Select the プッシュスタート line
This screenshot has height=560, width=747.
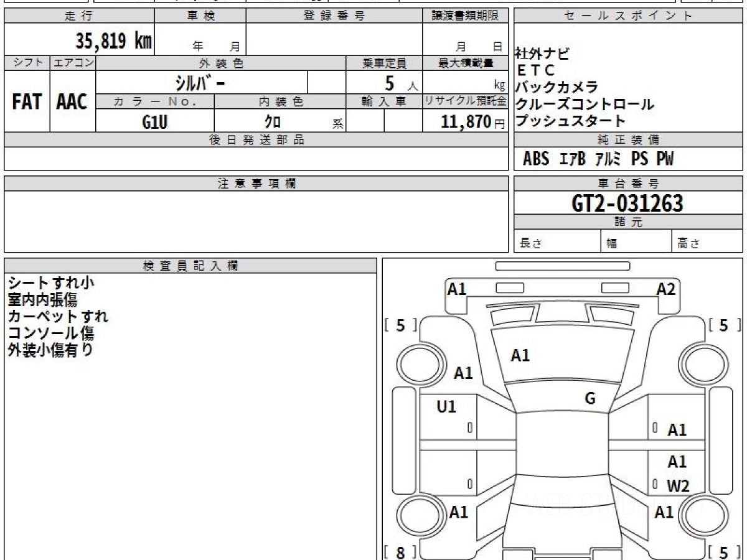coord(570,121)
